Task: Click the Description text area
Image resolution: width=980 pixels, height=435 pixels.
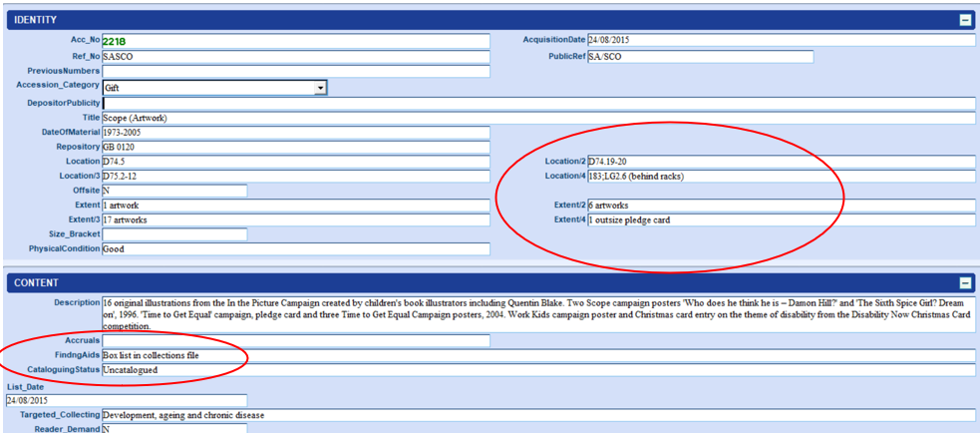Action: coord(538,313)
